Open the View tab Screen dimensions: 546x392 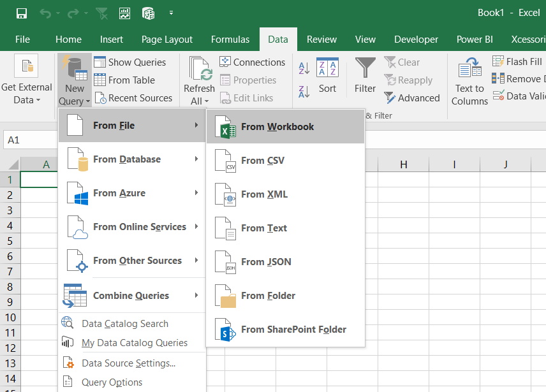pyautogui.click(x=365, y=40)
